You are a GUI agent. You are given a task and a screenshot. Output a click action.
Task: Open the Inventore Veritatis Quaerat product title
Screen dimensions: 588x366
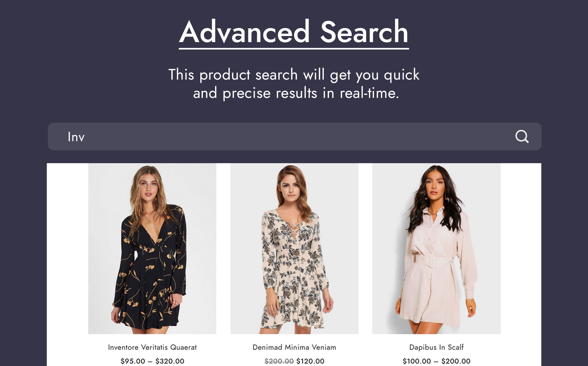coord(152,347)
